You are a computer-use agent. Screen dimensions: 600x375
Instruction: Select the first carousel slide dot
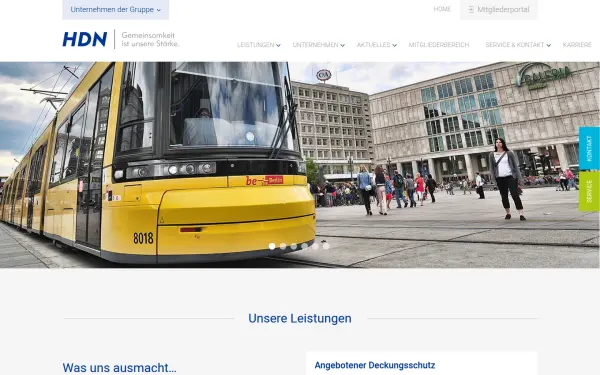coord(272,246)
